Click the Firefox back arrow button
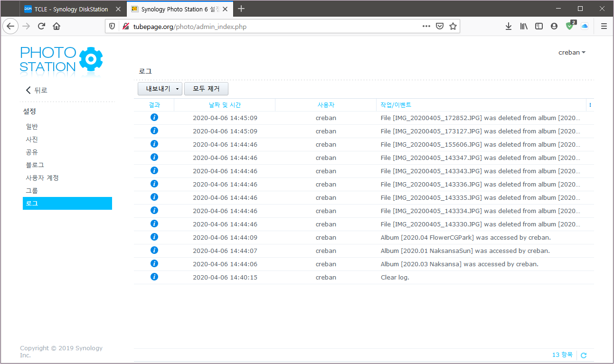The width and height of the screenshot is (614, 364). tap(10, 27)
